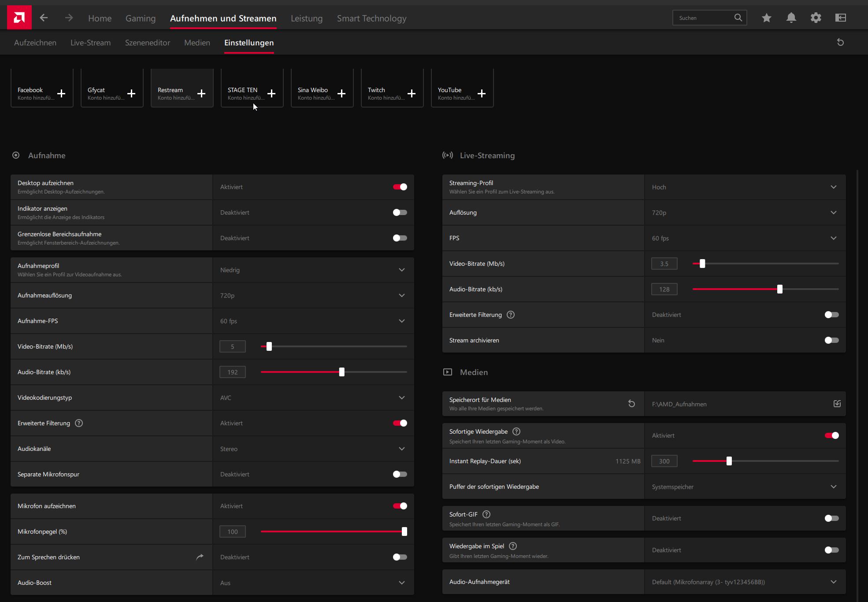Switch to the Gaming tab
The height and width of the screenshot is (602, 868).
pyautogui.click(x=140, y=19)
